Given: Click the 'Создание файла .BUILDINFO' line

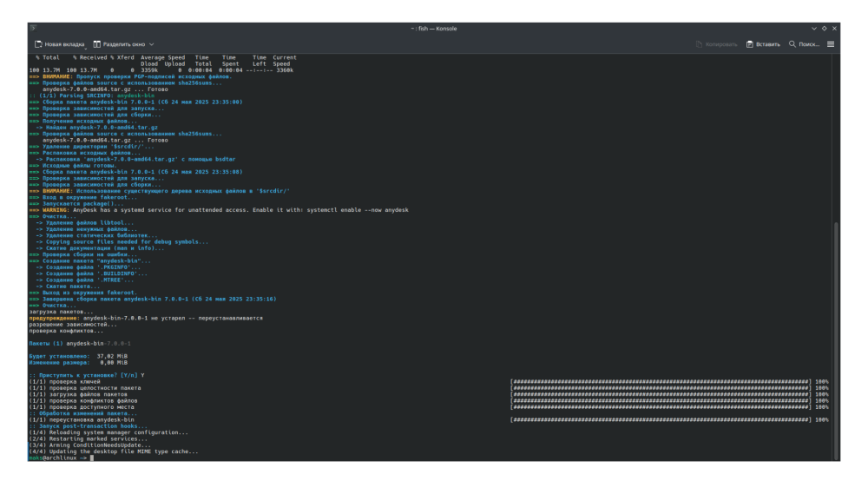Looking at the screenshot, I should (x=92, y=273).
